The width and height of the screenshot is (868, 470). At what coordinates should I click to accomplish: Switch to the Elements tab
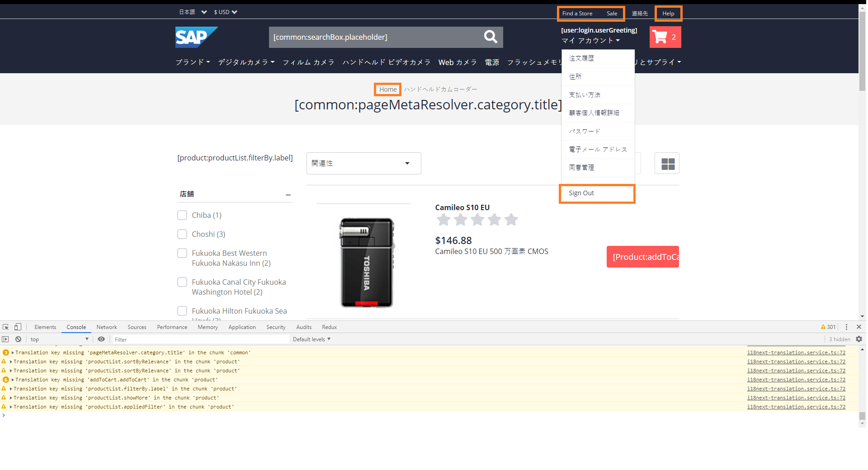pyautogui.click(x=45, y=327)
